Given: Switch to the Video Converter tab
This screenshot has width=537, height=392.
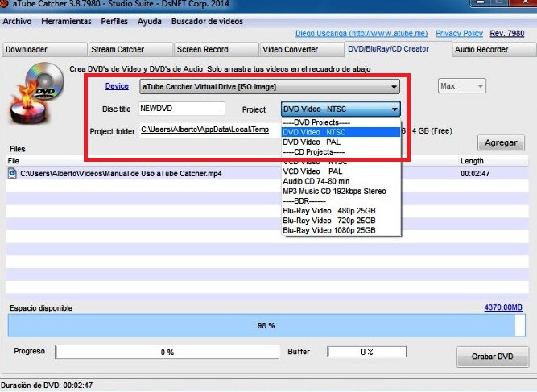Looking at the screenshot, I should point(302,49).
